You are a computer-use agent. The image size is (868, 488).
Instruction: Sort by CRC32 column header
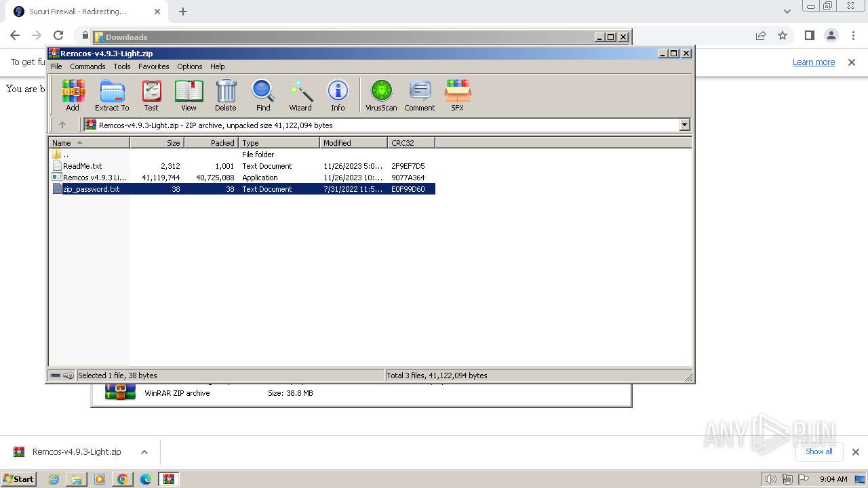pyautogui.click(x=411, y=143)
